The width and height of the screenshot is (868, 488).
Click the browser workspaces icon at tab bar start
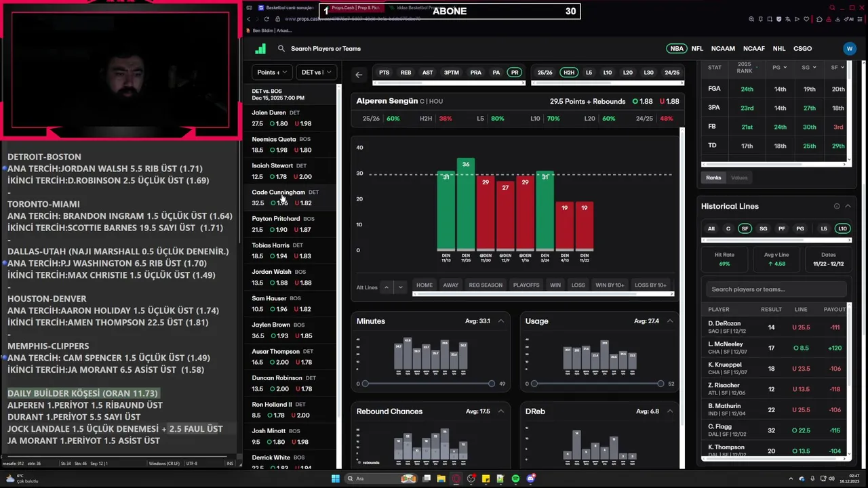250,7
